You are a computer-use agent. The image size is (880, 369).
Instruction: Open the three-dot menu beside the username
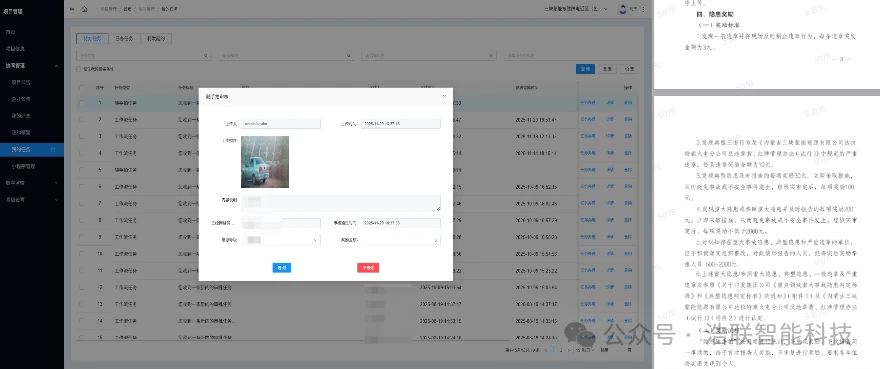[643, 9]
